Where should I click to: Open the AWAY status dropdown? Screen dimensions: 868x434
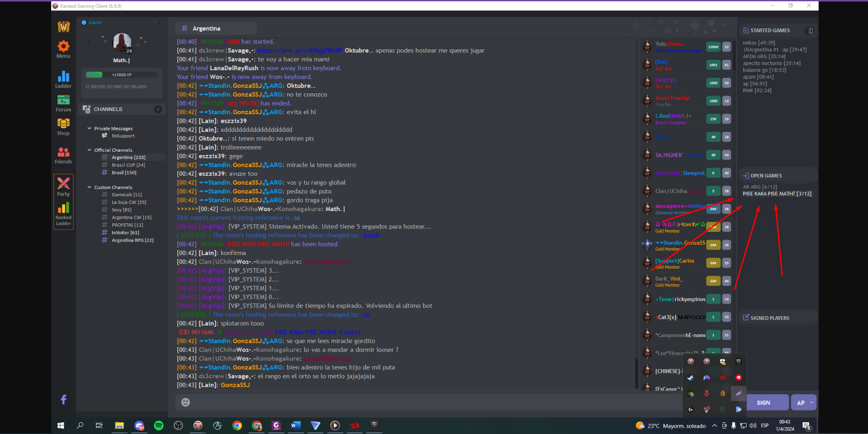(157, 23)
